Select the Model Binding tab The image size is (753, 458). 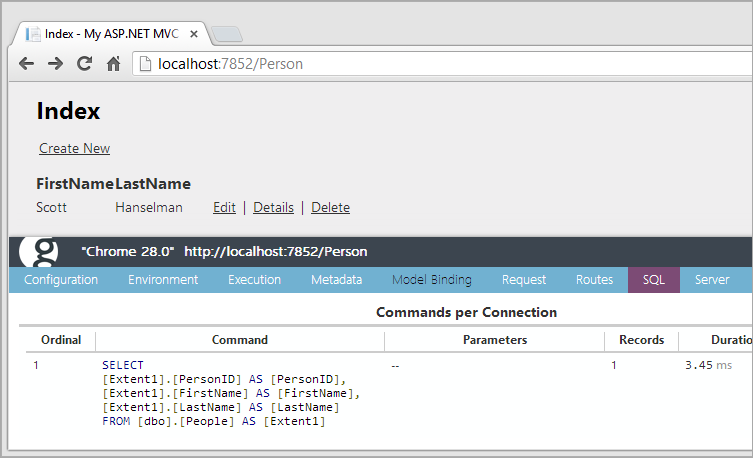coord(432,280)
